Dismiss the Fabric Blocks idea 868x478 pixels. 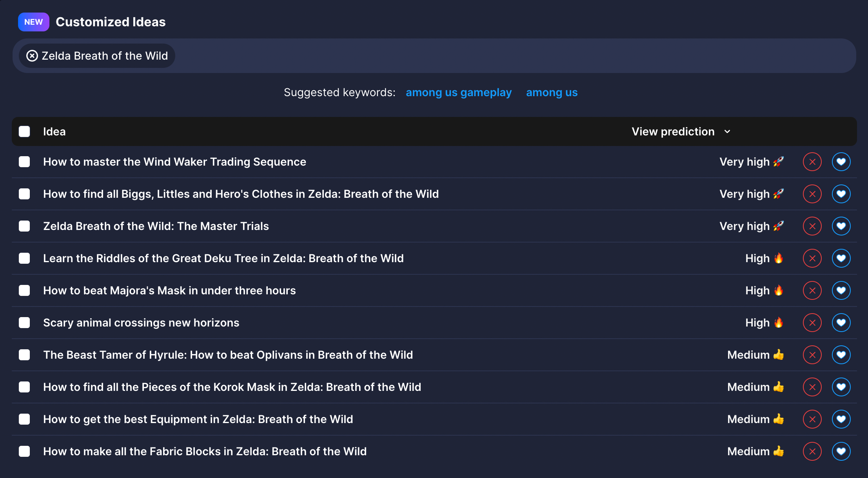tap(812, 451)
